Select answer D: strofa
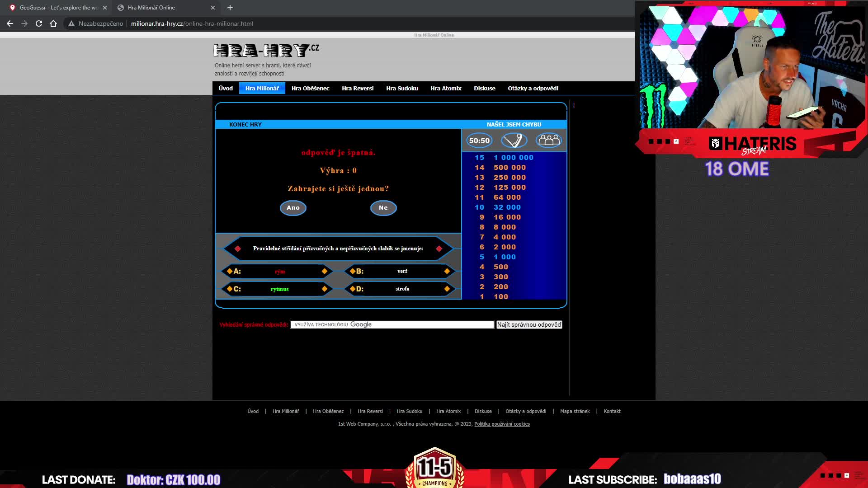Image resolution: width=868 pixels, height=488 pixels. tap(400, 289)
